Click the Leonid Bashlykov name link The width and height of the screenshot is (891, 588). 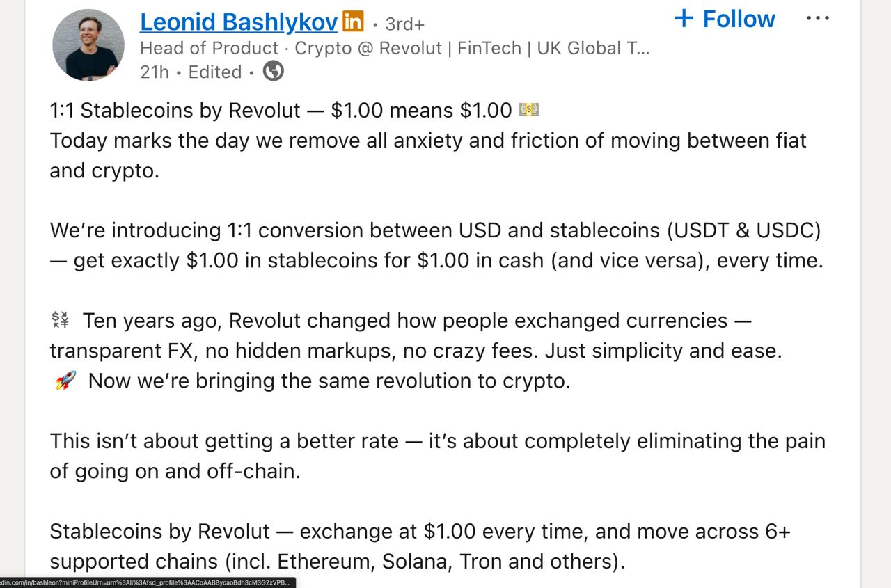coord(238,22)
